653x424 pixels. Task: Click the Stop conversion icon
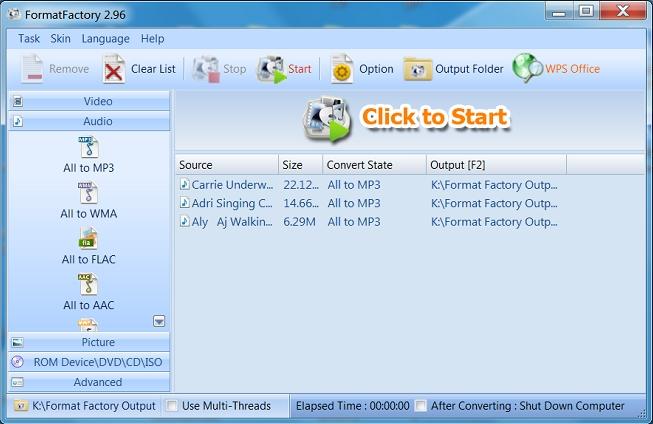pyautogui.click(x=206, y=69)
